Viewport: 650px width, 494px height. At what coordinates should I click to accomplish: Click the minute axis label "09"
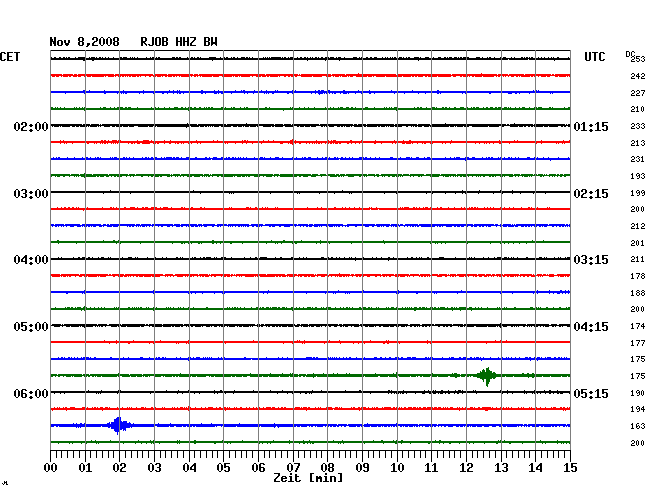click(362, 468)
